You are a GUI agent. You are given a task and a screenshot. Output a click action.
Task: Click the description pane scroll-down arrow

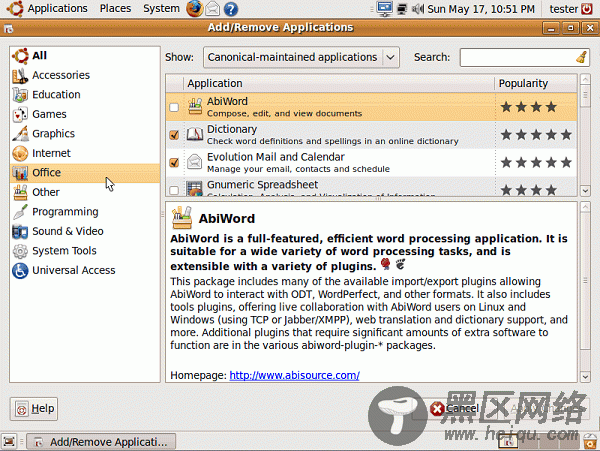point(585,376)
